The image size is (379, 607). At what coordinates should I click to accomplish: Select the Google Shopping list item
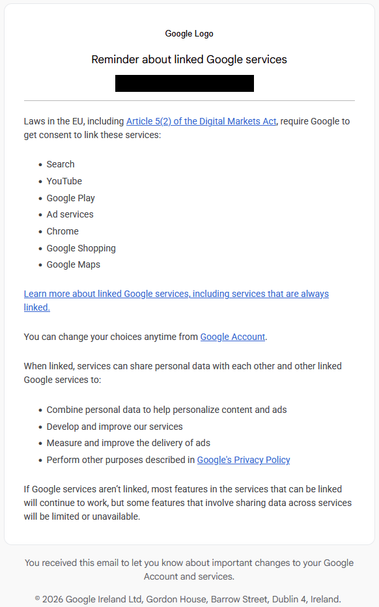point(81,248)
